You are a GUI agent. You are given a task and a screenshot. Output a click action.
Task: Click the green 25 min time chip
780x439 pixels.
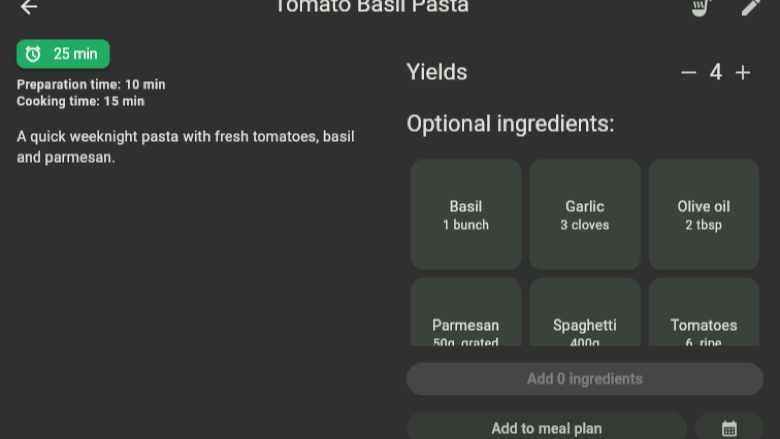coord(63,54)
